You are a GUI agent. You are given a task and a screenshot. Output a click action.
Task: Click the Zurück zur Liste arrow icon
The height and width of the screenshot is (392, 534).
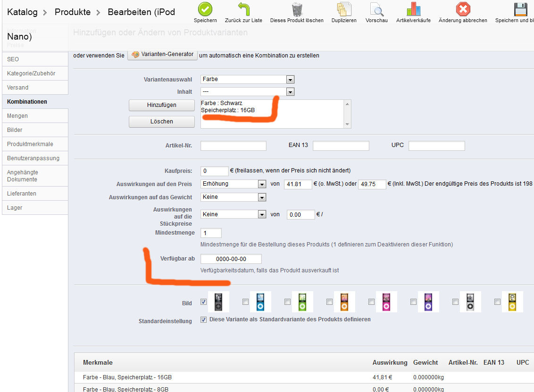243,9
